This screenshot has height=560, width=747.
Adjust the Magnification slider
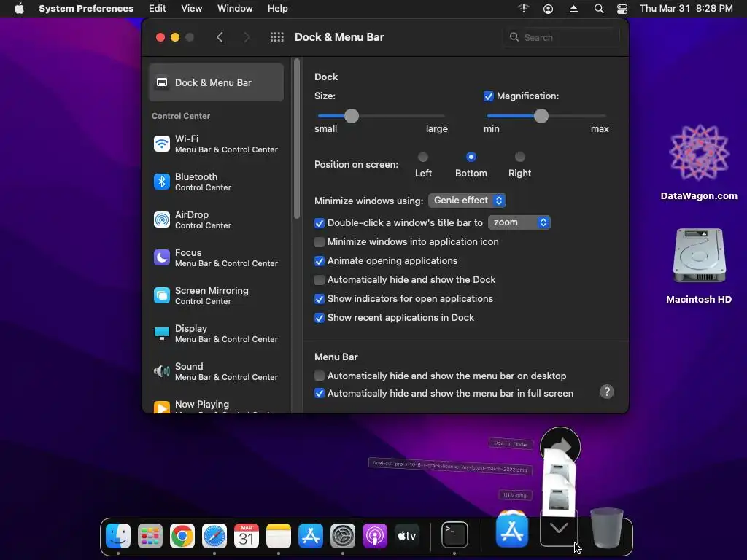(541, 116)
